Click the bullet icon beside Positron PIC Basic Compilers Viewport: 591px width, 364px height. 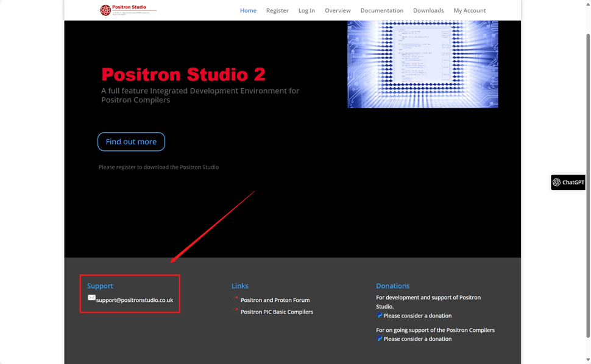click(236, 310)
